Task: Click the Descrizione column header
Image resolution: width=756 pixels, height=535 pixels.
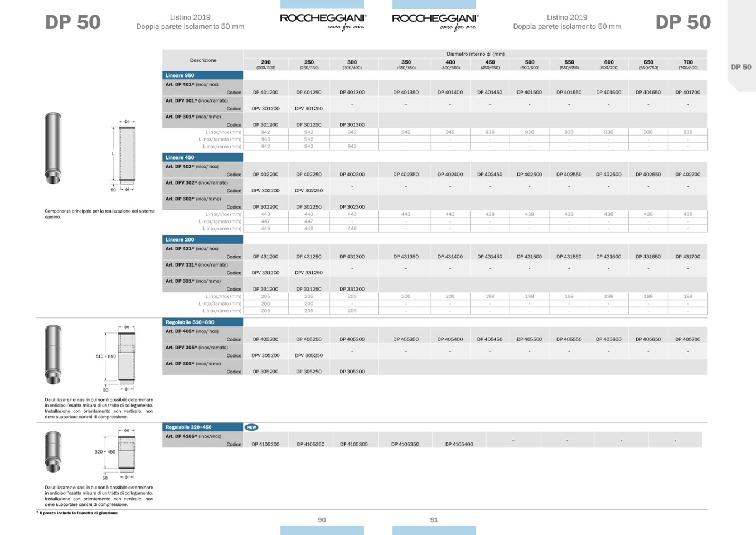Action: click(x=203, y=60)
